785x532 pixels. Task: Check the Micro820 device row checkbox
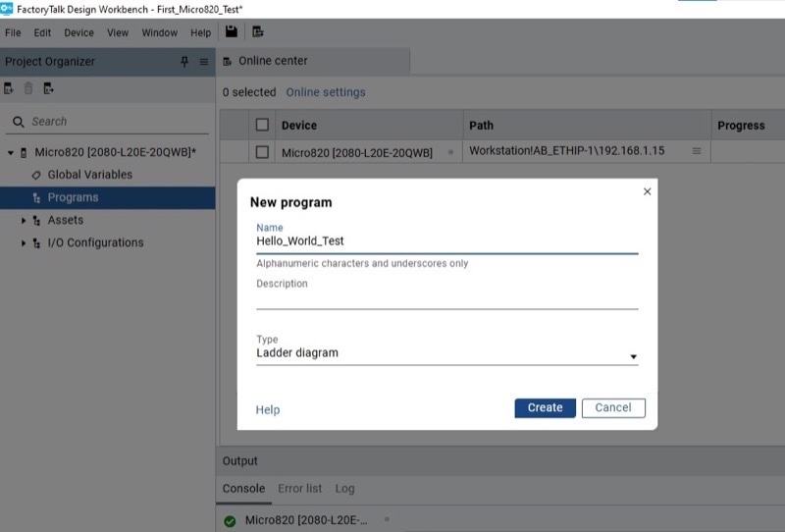click(x=262, y=152)
